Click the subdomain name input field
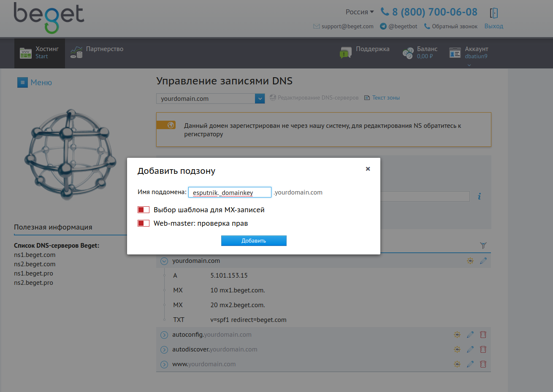Screen dimensions: 553x392 230,192
